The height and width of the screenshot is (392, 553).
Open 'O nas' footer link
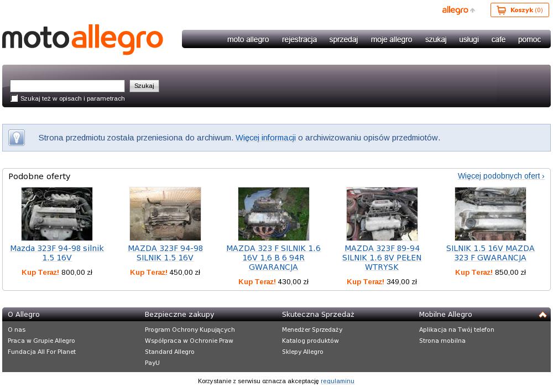pos(17,330)
